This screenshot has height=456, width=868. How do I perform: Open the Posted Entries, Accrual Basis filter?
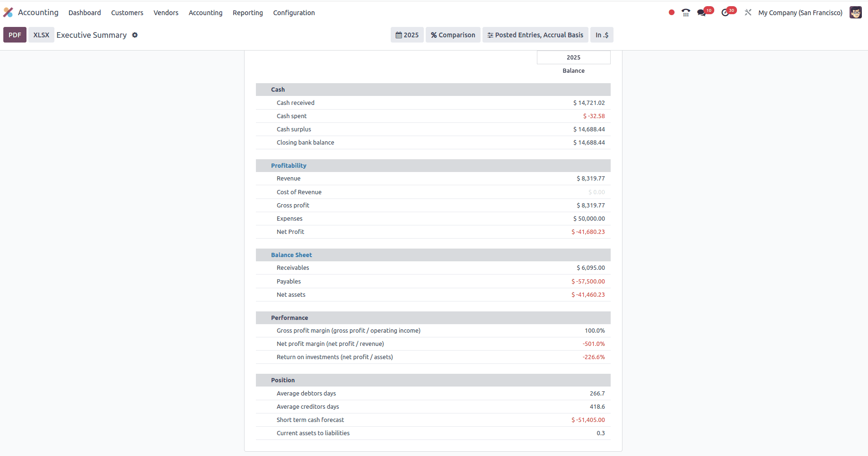[x=535, y=34]
